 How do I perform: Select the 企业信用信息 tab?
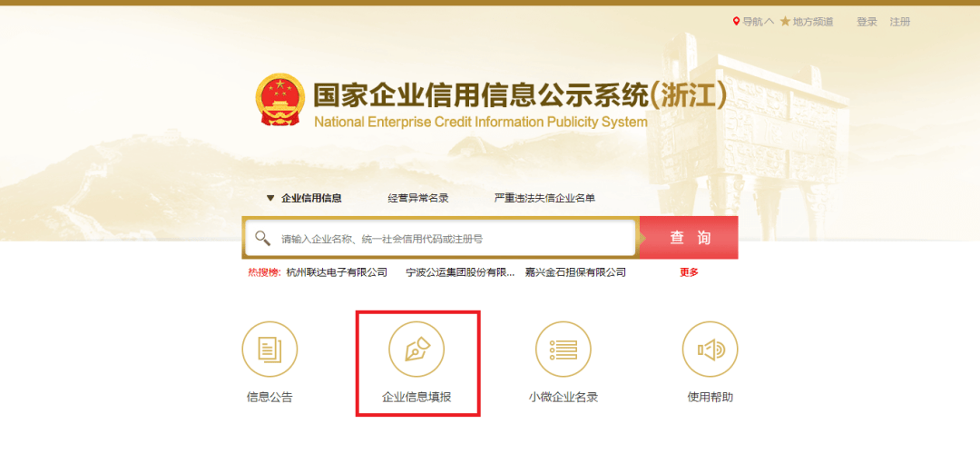311,198
